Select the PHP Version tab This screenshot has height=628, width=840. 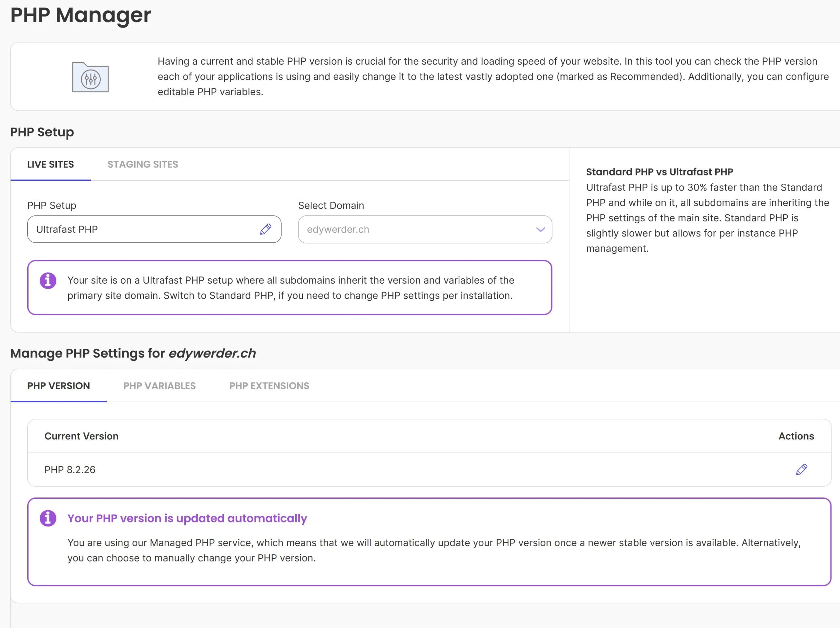click(x=58, y=386)
